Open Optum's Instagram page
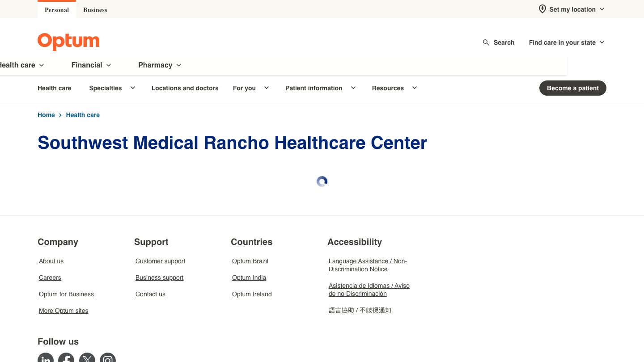The width and height of the screenshot is (644, 362). click(x=107, y=359)
